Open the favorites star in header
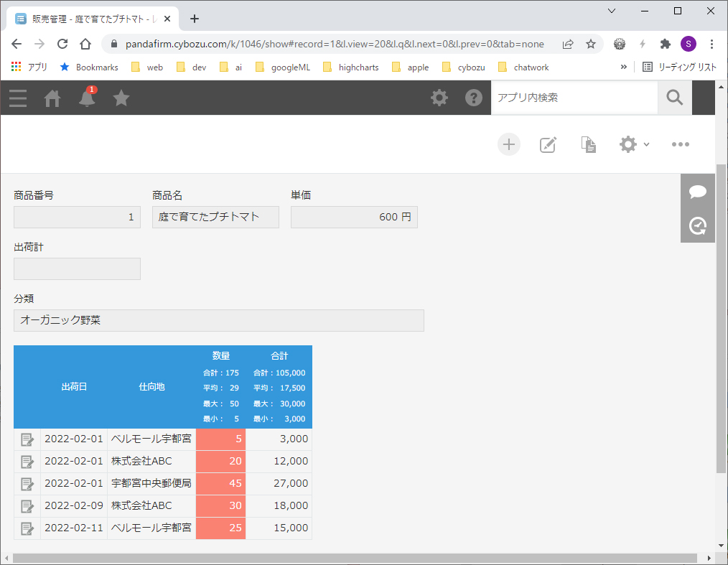 point(121,98)
